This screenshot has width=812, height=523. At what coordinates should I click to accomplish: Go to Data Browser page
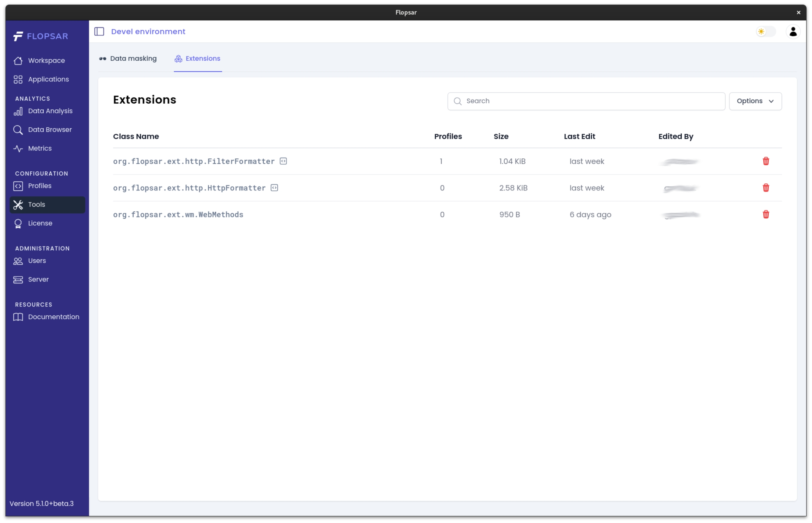click(x=50, y=130)
